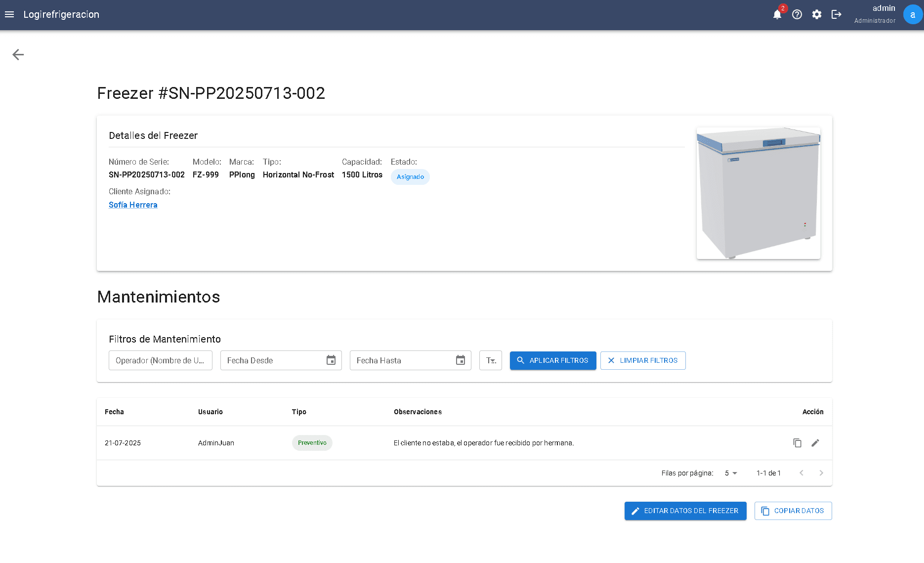Click the back arrow to return
Screen dimensions: 924x563
tap(18, 54)
